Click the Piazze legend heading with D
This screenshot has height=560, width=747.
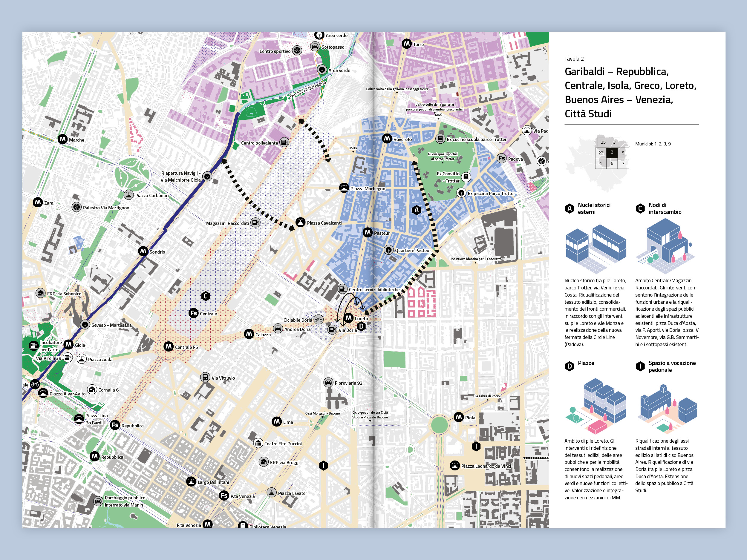(586, 363)
